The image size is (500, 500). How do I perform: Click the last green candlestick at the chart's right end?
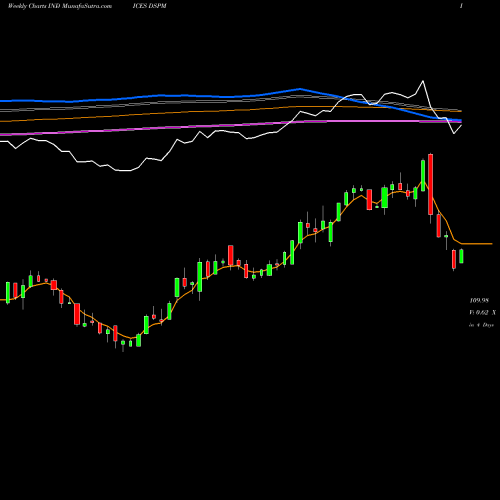(461, 256)
